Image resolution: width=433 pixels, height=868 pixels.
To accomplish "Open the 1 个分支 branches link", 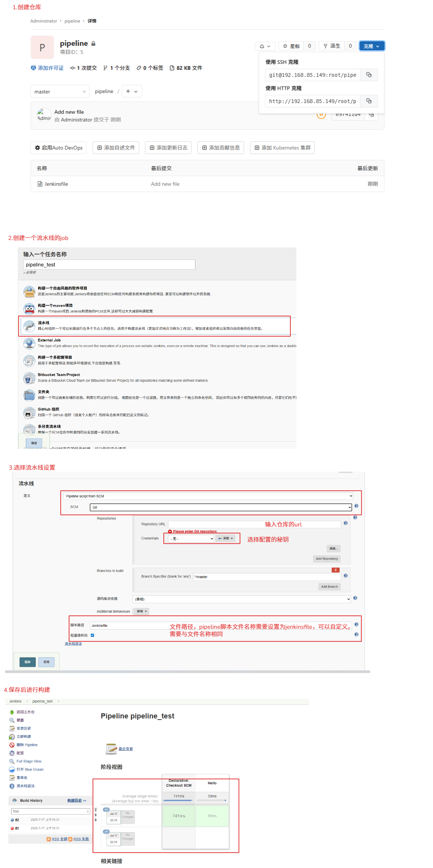I will (x=117, y=68).
